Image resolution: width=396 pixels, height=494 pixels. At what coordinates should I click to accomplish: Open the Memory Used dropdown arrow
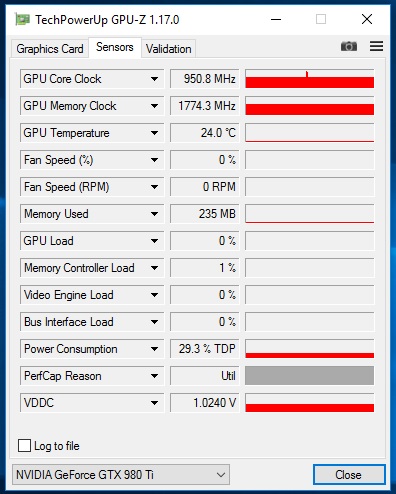coord(154,214)
